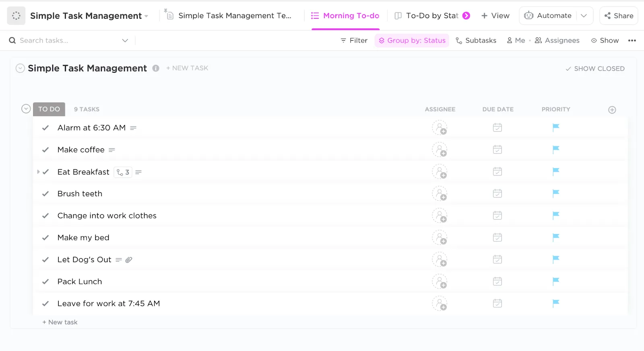Sort by the PRIORITY column header
This screenshot has width=644, height=351.
(556, 109)
